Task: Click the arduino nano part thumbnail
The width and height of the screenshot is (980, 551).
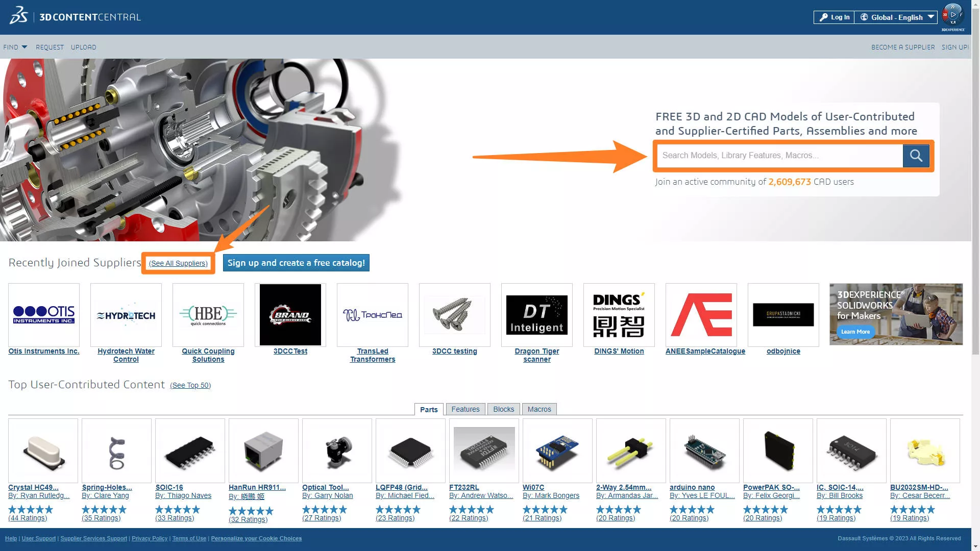Action: 703,450
